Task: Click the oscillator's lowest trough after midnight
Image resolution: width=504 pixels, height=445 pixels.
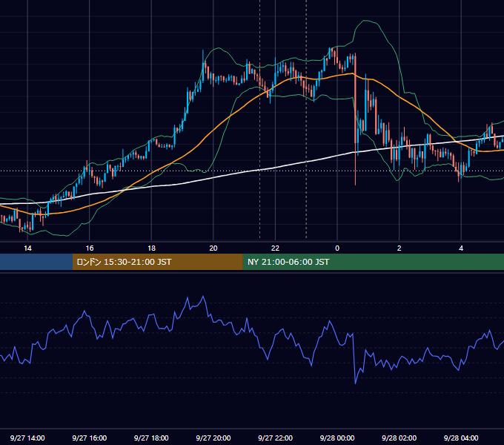Action: 355,383
